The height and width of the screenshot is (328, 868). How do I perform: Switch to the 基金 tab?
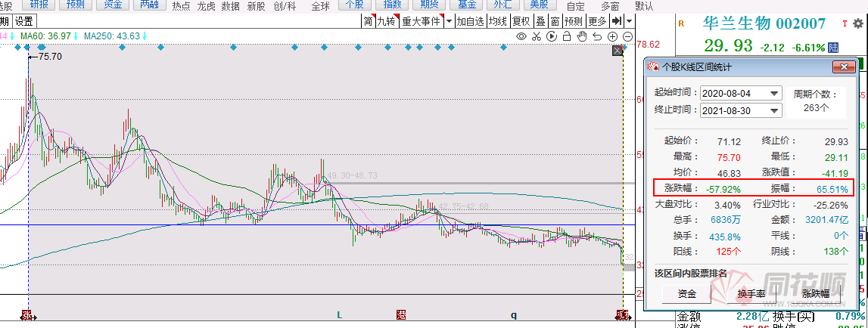465,5
